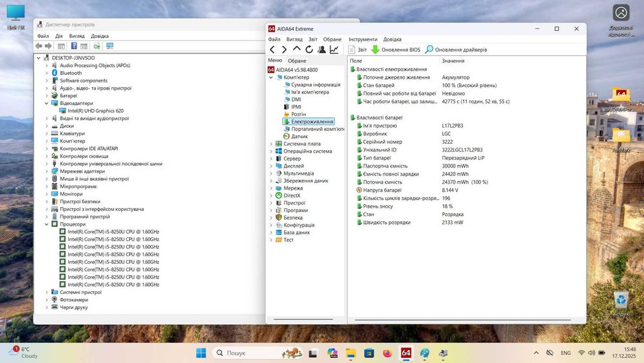Open Firefox from taskbar
This screenshot has height=363, width=644.
387,353
